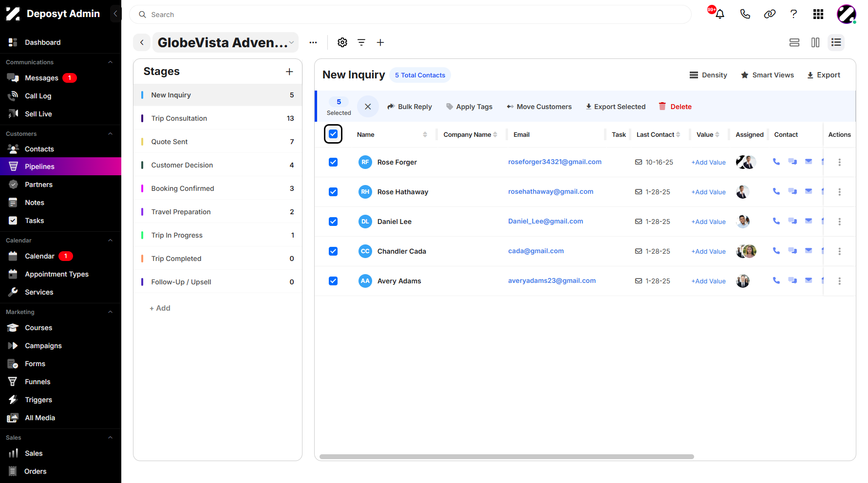Delete the selected contacts
The height and width of the screenshot is (483, 868).
tap(675, 107)
